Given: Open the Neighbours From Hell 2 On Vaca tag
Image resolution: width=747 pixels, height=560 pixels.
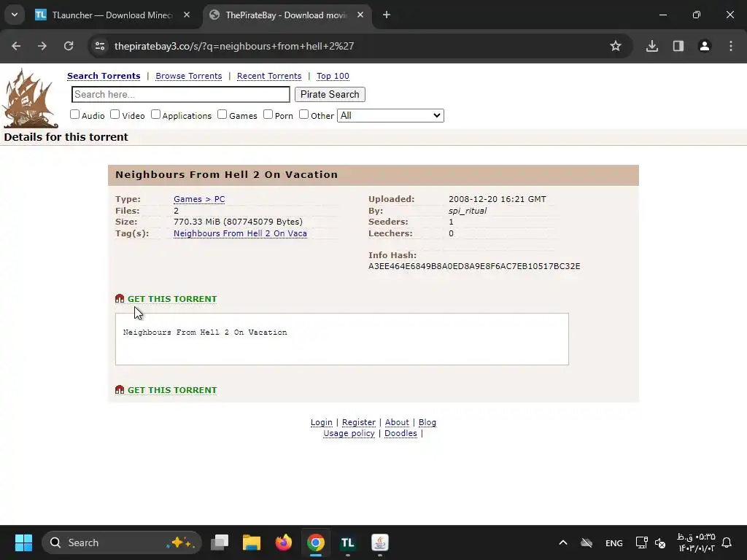Looking at the screenshot, I should click(x=240, y=233).
